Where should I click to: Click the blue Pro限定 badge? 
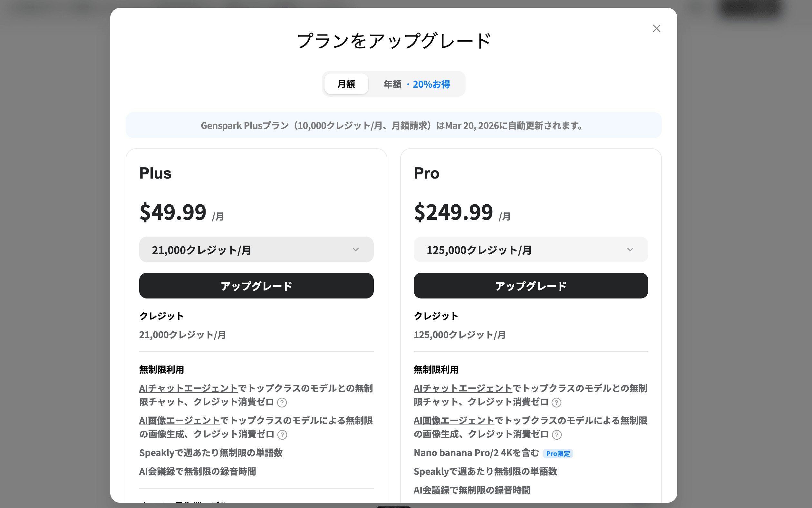pos(558,454)
